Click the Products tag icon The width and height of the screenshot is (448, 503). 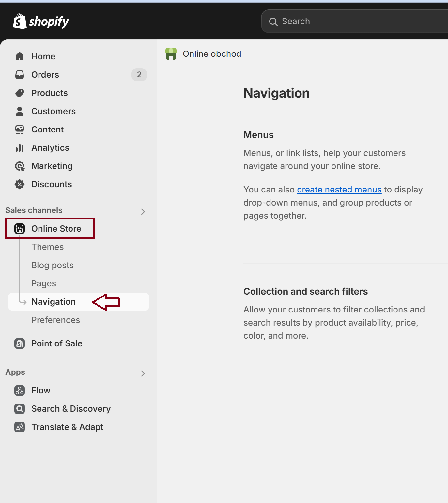[20, 93]
